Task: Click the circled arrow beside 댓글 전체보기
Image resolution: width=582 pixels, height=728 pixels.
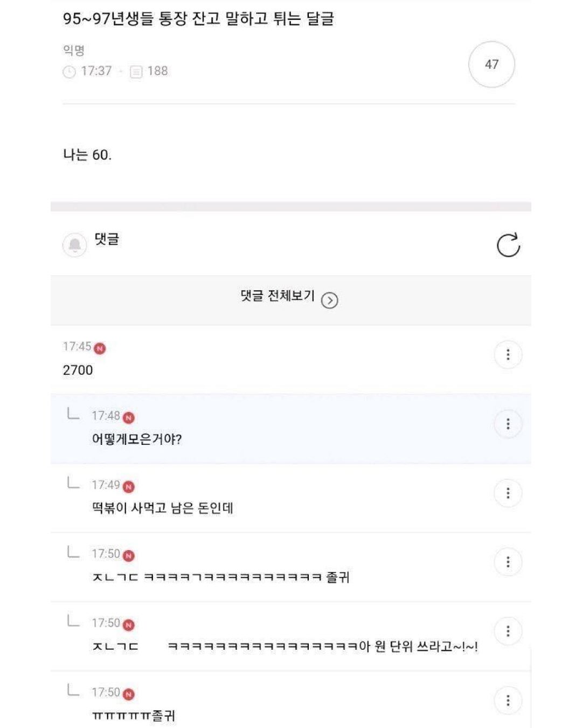Action: [329, 300]
